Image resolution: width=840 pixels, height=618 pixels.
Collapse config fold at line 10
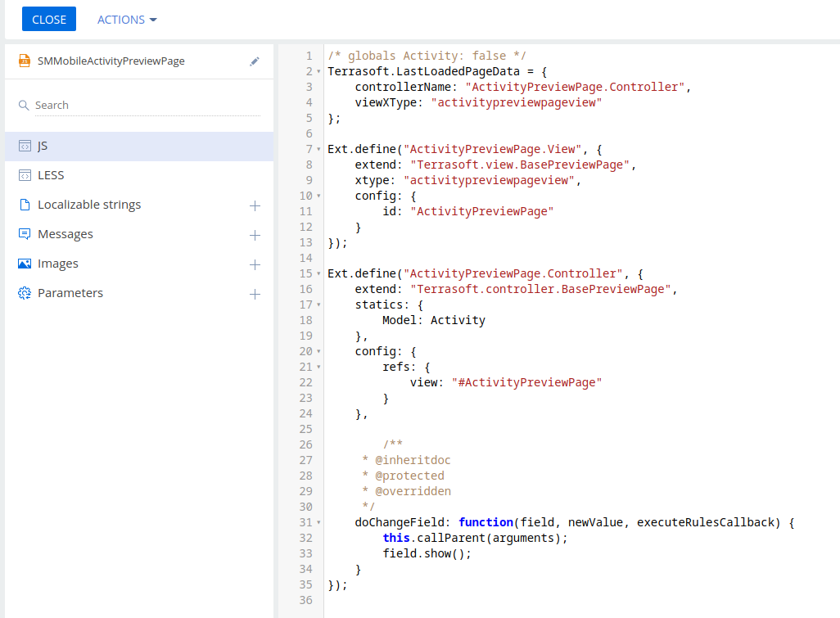pyautogui.click(x=318, y=196)
